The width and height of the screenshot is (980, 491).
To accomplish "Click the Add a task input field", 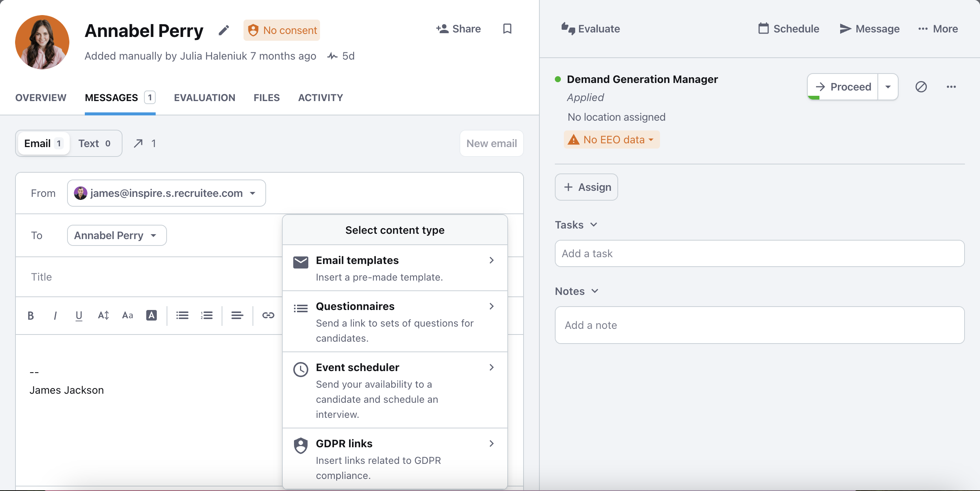I will [x=759, y=253].
